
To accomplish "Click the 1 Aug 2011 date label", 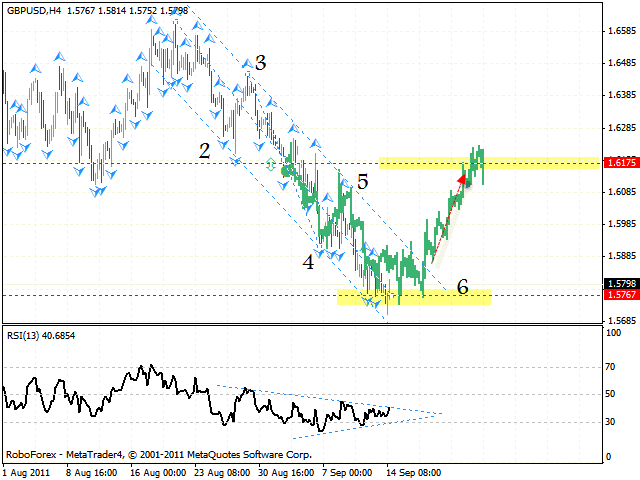I will 27,471.
